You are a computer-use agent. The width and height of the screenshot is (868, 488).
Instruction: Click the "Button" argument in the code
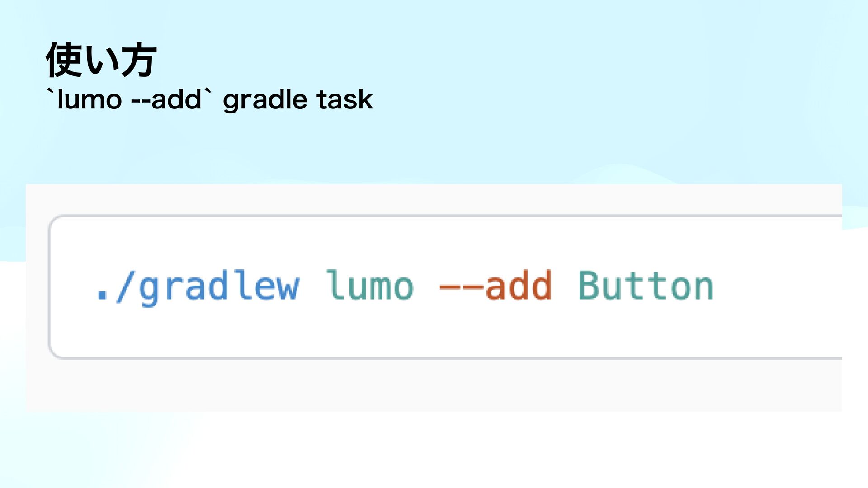[646, 286]
